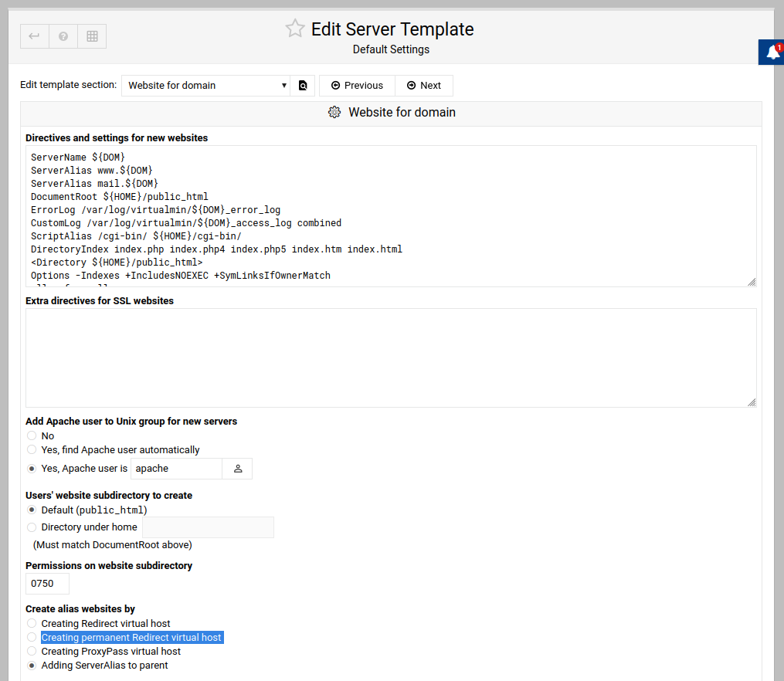This screenshot has height=681, width=784.
Task: Open the notifications bell
Action: pos(772,53)
